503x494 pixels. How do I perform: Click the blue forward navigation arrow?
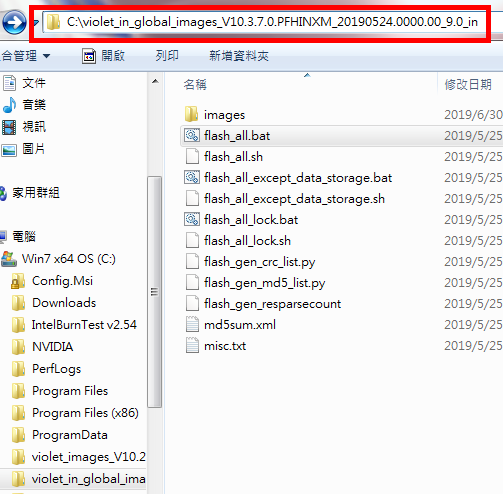[14, 22]
